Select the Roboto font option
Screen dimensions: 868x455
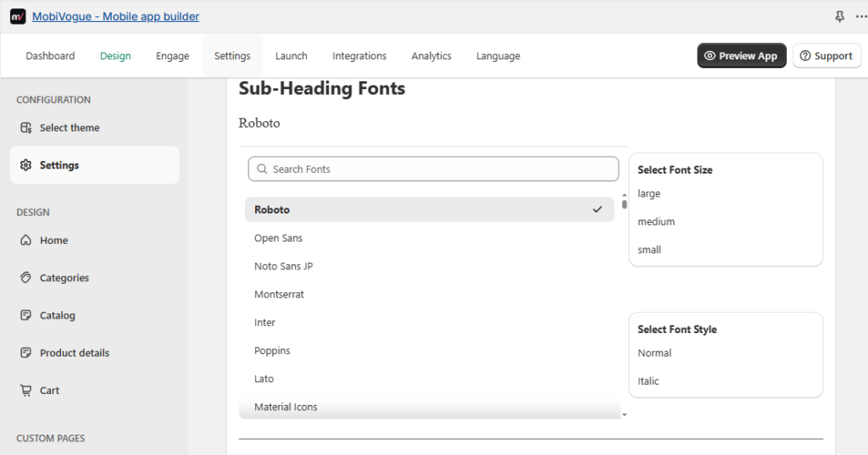click(430, 210)
